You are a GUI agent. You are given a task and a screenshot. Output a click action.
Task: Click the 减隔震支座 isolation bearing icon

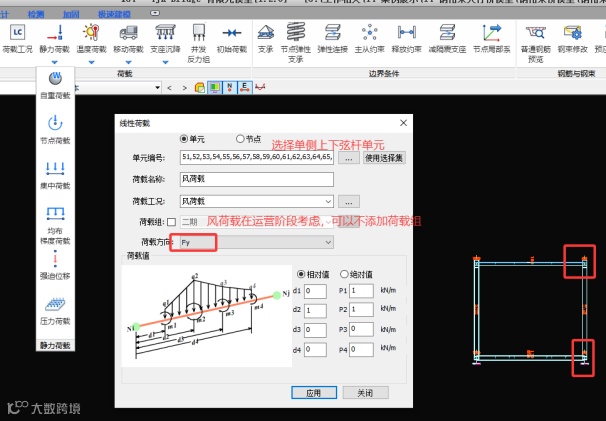coord(447,32)
